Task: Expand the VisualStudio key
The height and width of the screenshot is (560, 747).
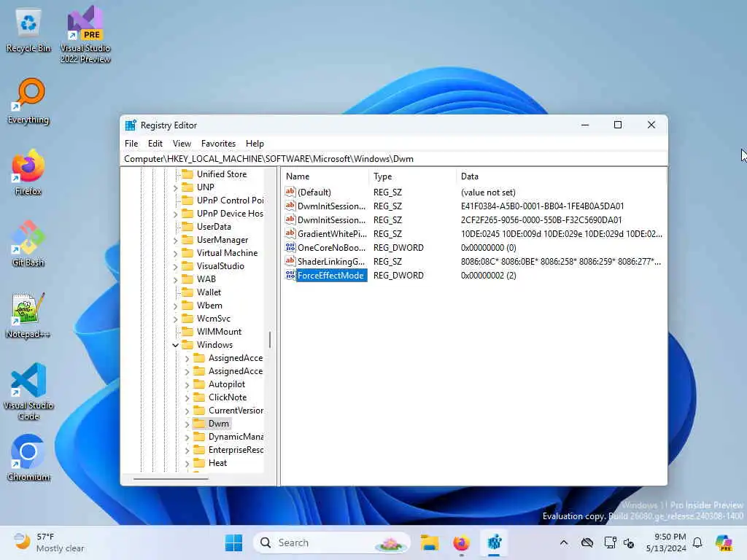Action: [175, 266]
